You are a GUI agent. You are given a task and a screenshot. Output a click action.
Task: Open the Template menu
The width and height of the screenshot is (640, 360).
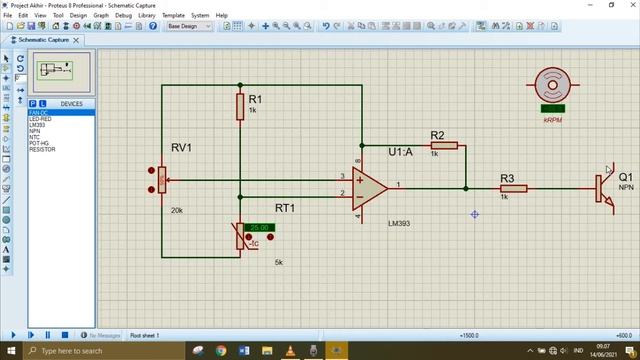173,16
